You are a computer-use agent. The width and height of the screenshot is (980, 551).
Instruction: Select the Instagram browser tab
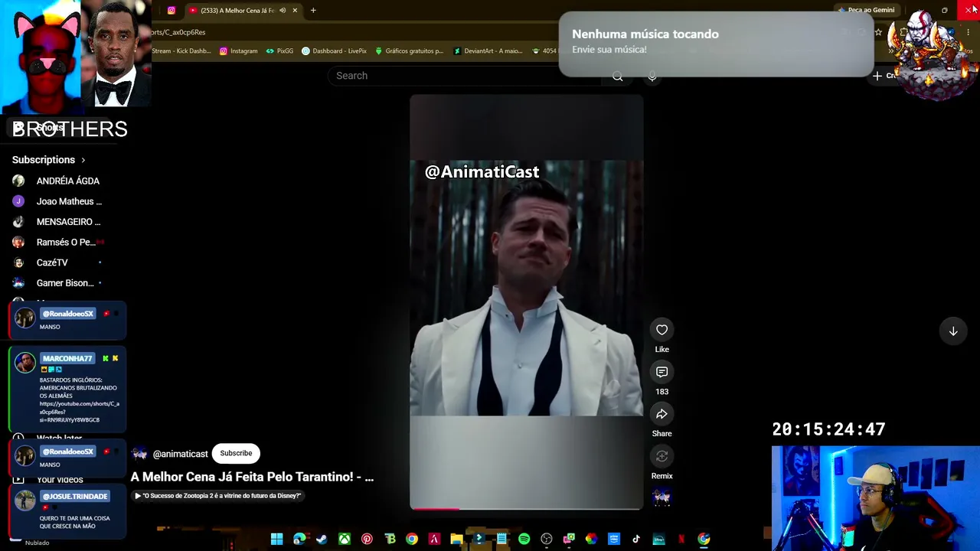(x=171, y=11)
